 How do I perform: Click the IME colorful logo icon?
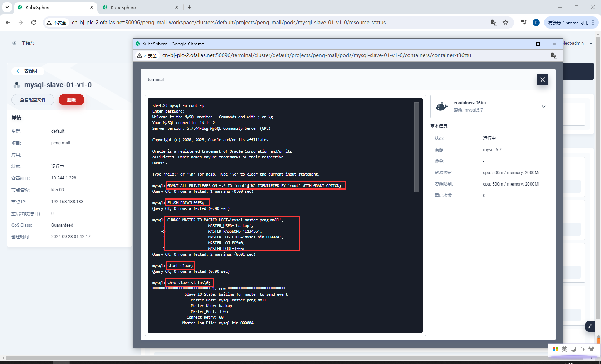click(555, 349)
